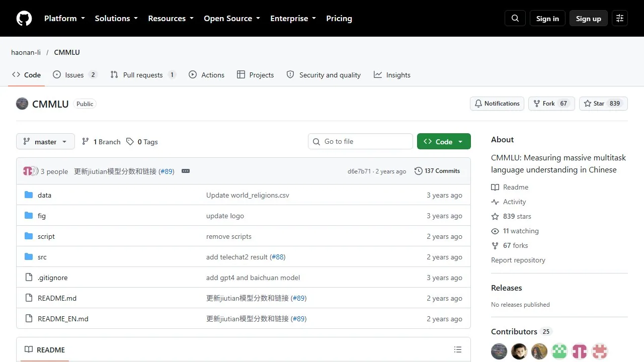This screenshot has width=644, height=362.
Task: Click the script folder icon
Action: click(29, 236)
